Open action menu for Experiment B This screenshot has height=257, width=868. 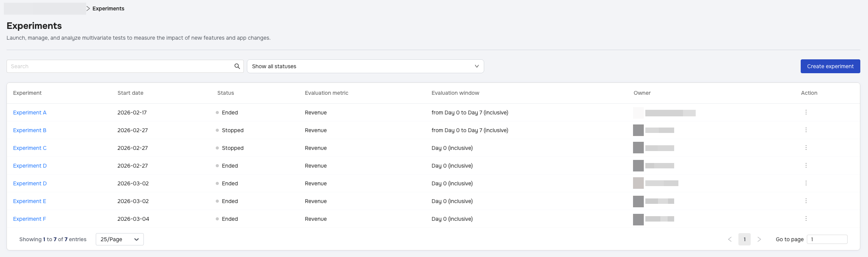806,130
